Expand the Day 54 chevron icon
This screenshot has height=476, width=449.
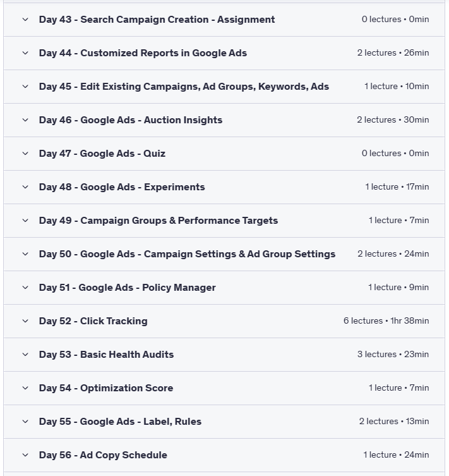[x=25, y=388]
